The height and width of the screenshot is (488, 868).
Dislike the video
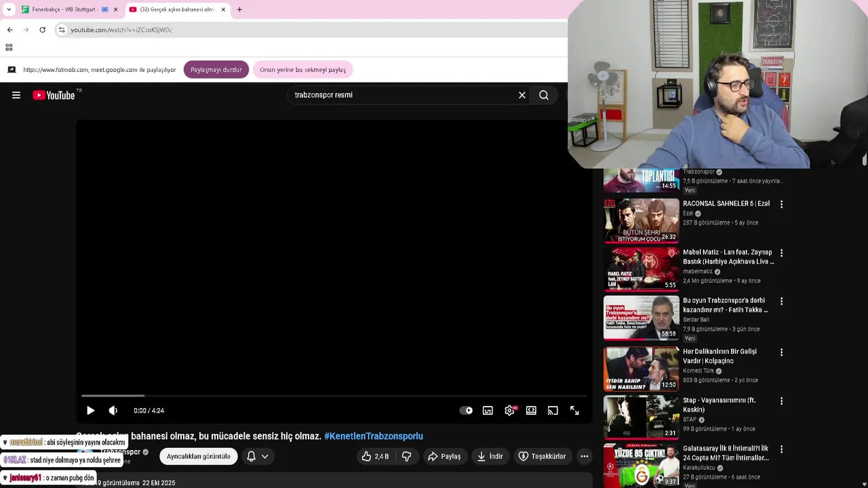pyautogui.click(x=406, y=456)
